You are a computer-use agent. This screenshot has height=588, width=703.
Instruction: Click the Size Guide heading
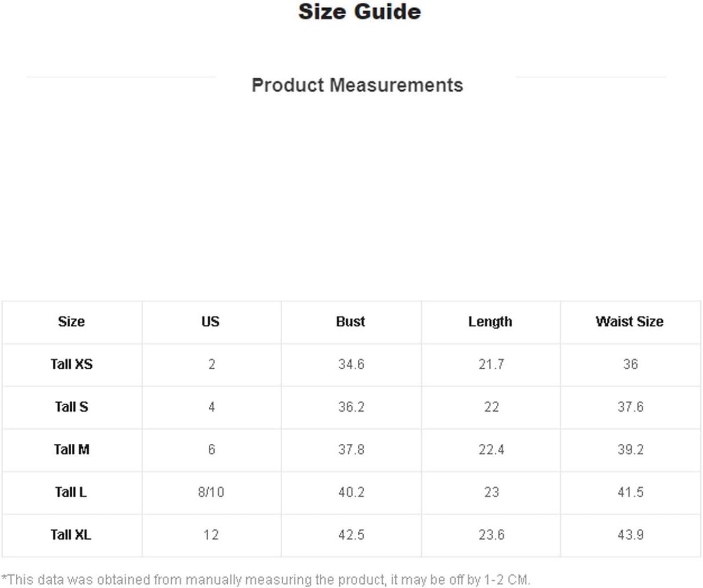(x=359, y=11)
